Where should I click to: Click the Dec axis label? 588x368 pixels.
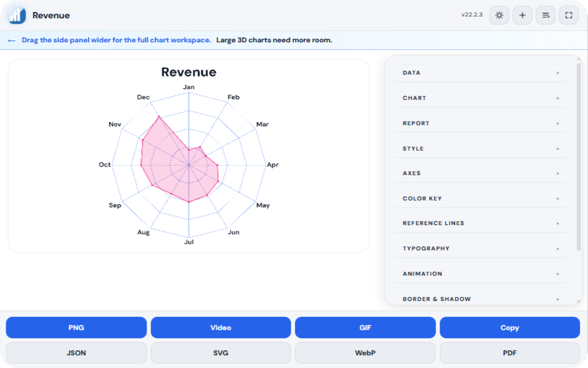(x=143, y=97)
